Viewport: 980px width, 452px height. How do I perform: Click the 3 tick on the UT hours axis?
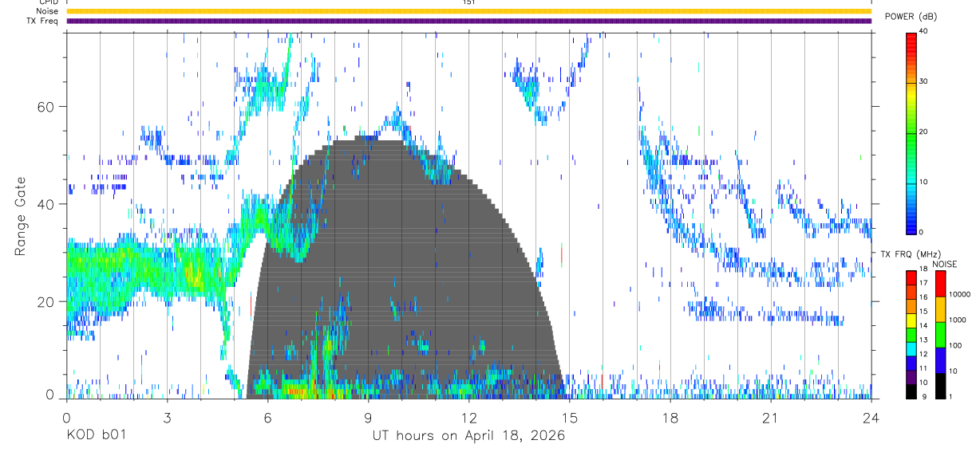167,417
